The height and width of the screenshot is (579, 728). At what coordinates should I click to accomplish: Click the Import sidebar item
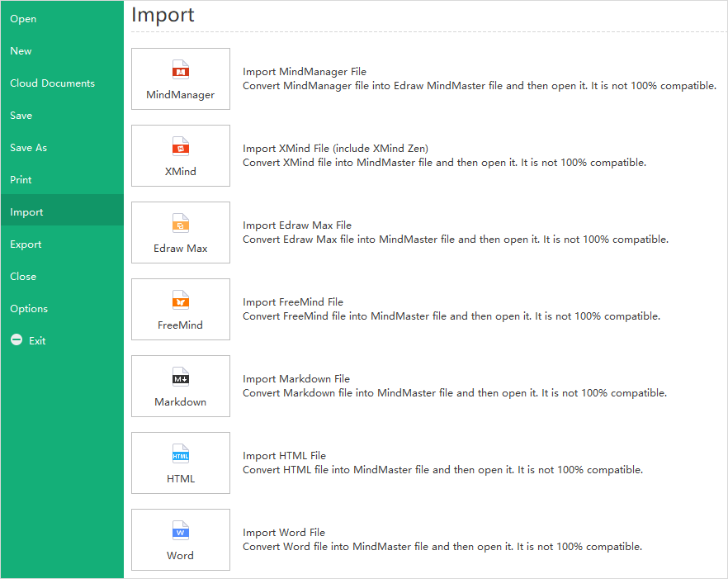click(26, 212)
